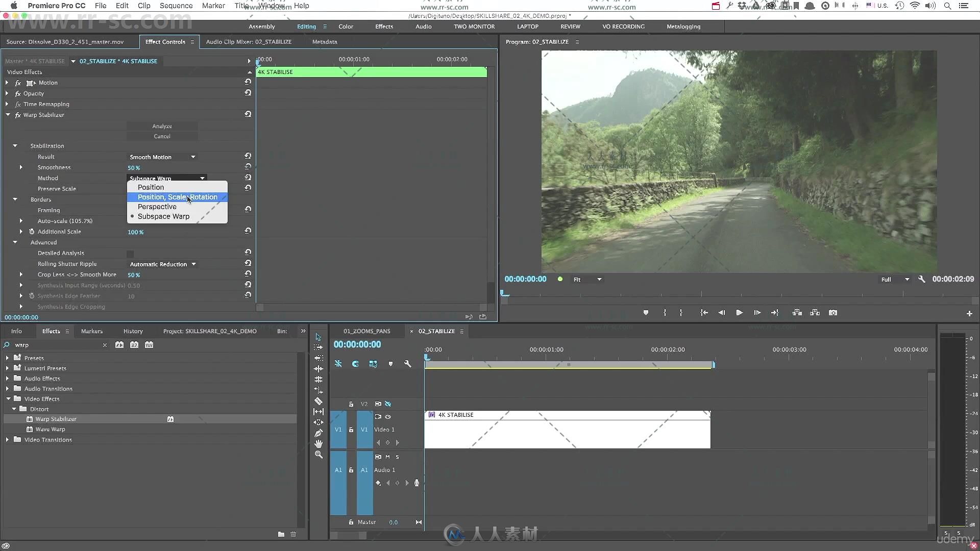Filter accelerated effects icon in Effects panel
980x551 pixels.
click(119, 345)
